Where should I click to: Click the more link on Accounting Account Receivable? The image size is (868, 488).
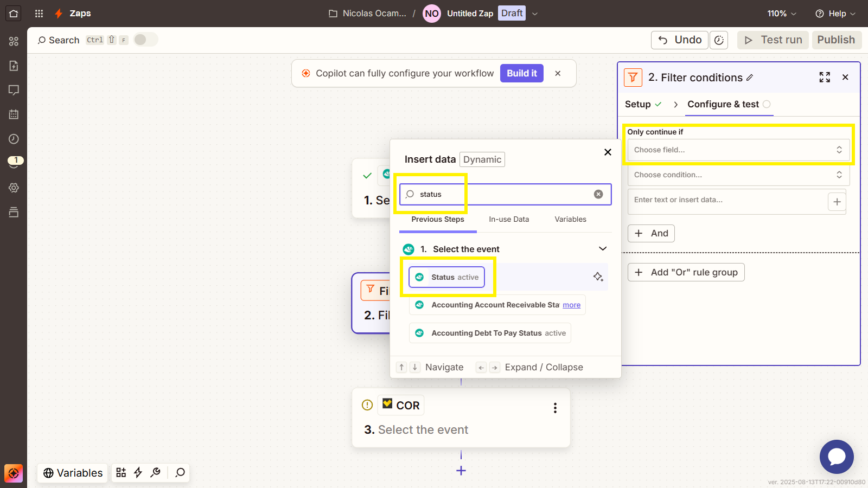pyautogui.click(x=571, y=305)
